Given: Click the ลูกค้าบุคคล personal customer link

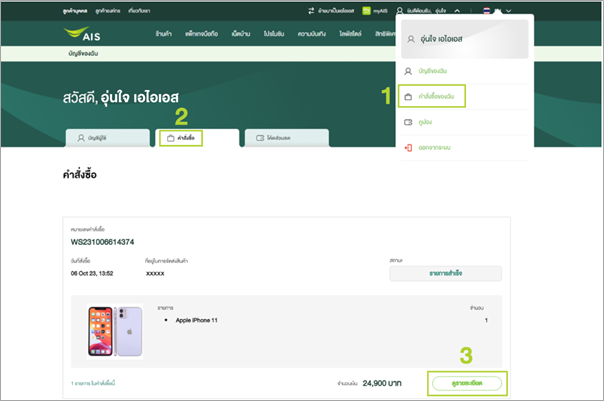Looking at the screenshot, I should pyautogui.click(x=75, y=11).
